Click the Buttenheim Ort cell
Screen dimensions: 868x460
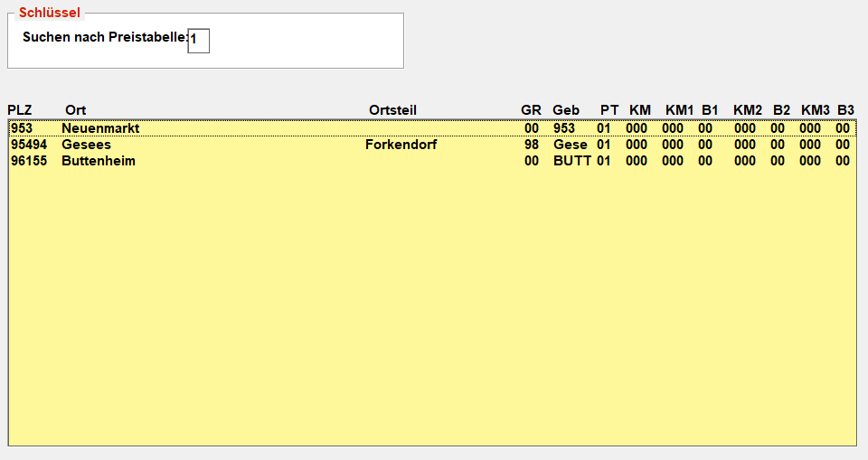[99, 161]
